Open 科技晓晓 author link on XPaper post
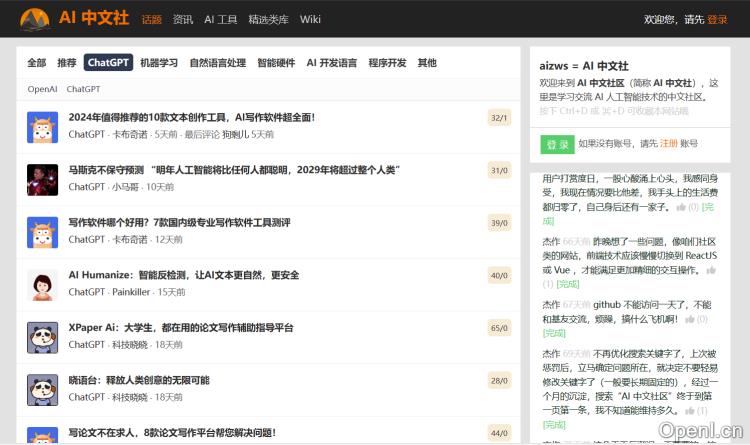This screenshot has width=750, height=445. [x=130, y=345]
